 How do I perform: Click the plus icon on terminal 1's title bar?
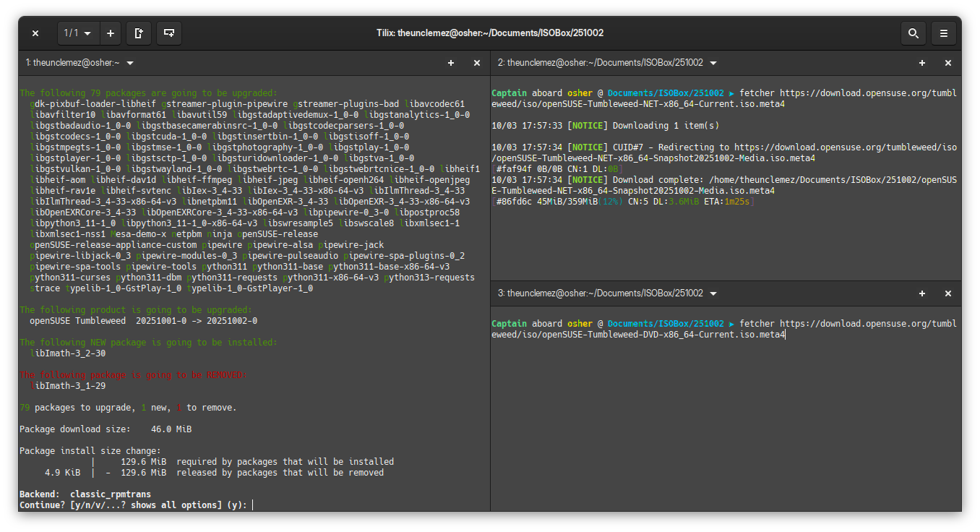point(451,64)
